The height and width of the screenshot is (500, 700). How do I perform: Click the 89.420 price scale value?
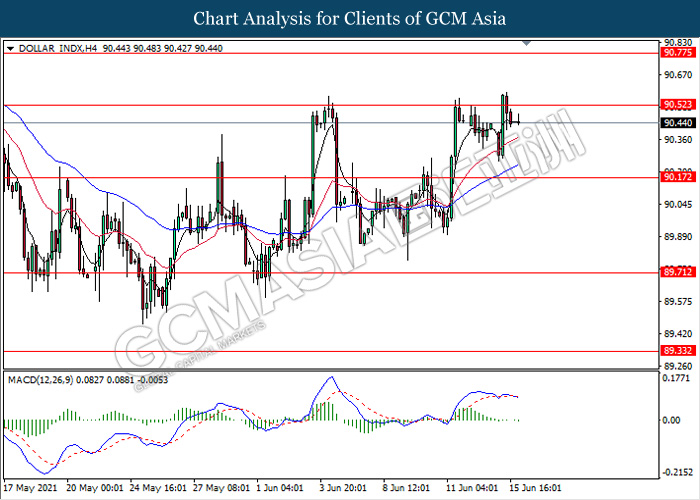[678, 334]
